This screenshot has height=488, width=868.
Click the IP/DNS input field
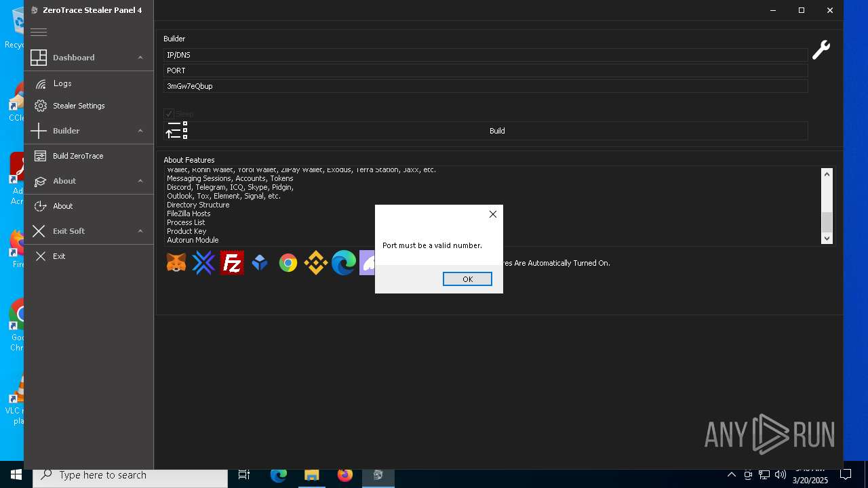pyautogui.click(x=486, y=55)
